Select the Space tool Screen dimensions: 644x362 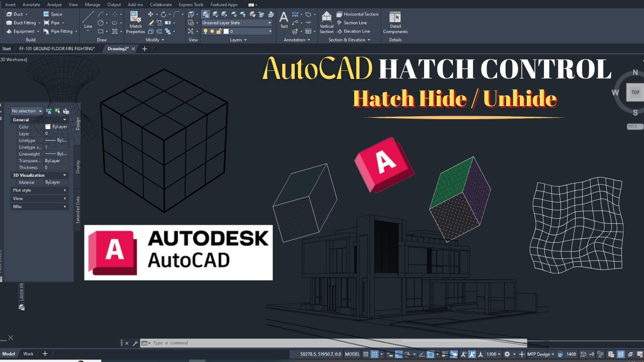click(53, 14)
